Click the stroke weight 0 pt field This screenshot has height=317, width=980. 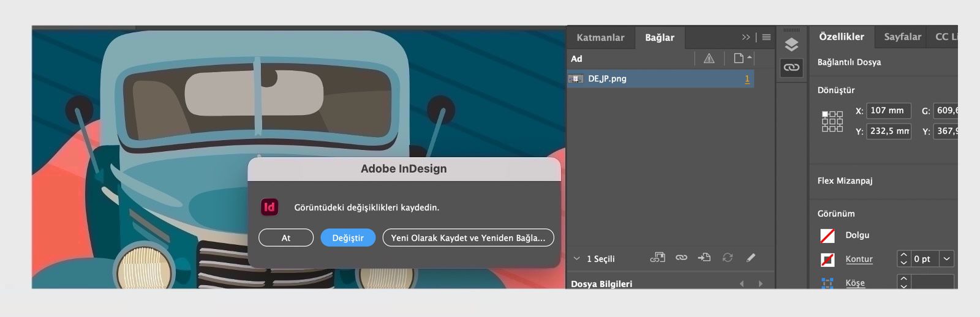(924, 259)
